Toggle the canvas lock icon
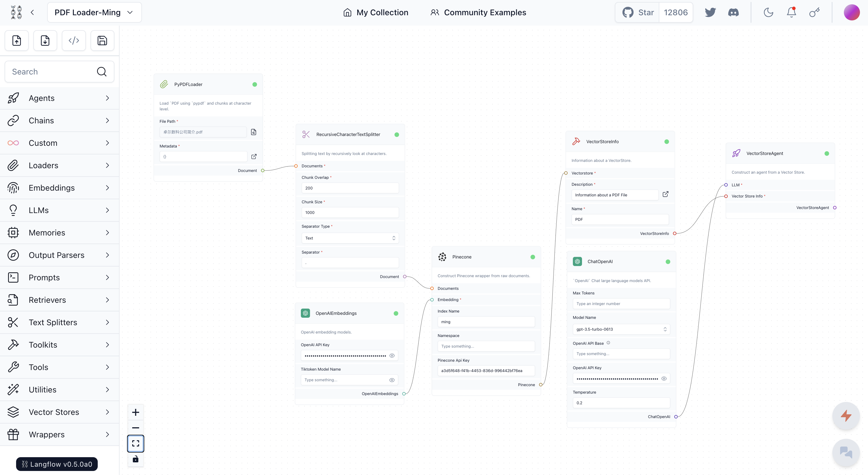This screenshot has width=868, height=475. (x=135, y=459)
